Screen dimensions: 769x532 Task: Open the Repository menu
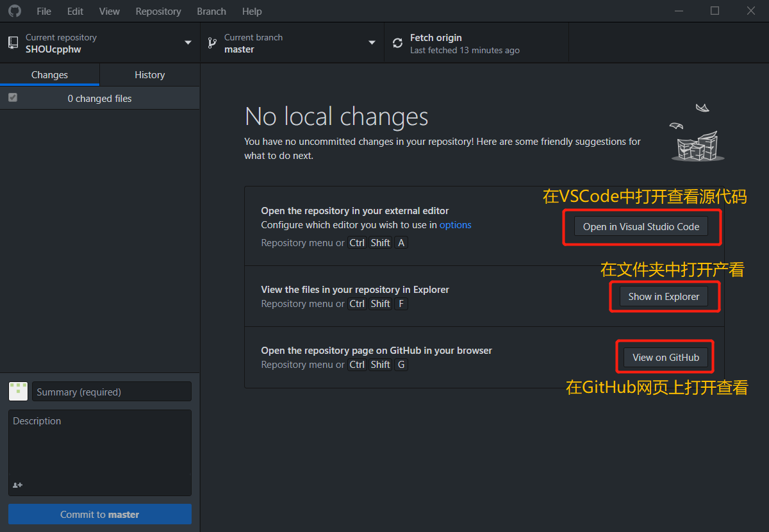[158, 12]
